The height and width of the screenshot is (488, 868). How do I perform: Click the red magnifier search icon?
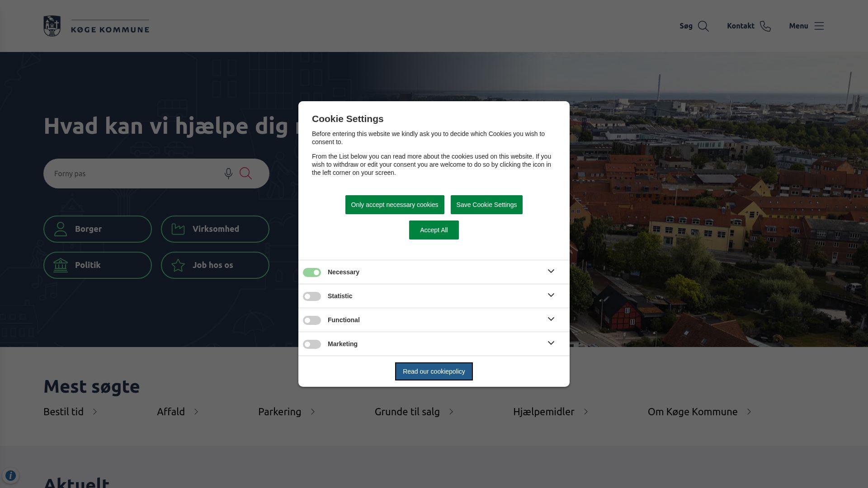[x=245, y=174]
